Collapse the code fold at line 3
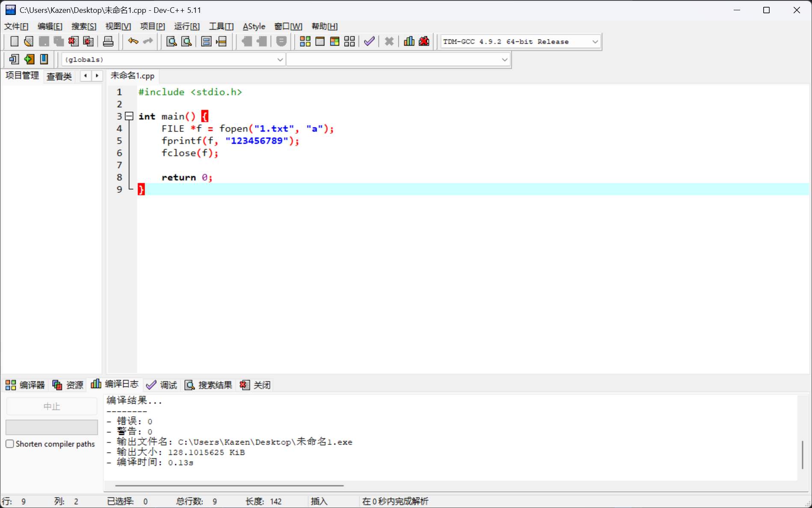812x508 pixels. point(129,116)
